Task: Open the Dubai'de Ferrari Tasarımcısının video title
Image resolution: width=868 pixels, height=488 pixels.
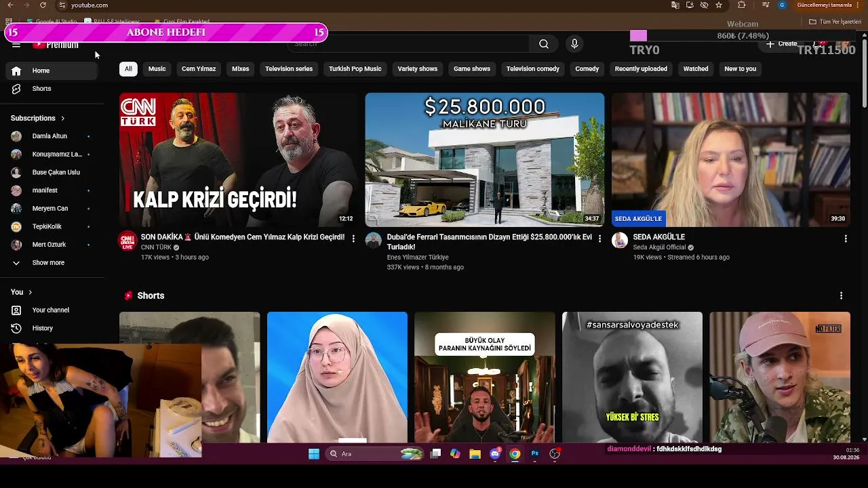Action: 490,242
